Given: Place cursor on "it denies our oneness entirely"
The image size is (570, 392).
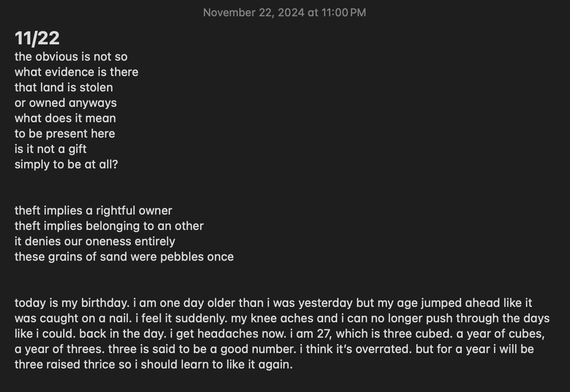Looking at the screenshot, I should pos(94,241).
